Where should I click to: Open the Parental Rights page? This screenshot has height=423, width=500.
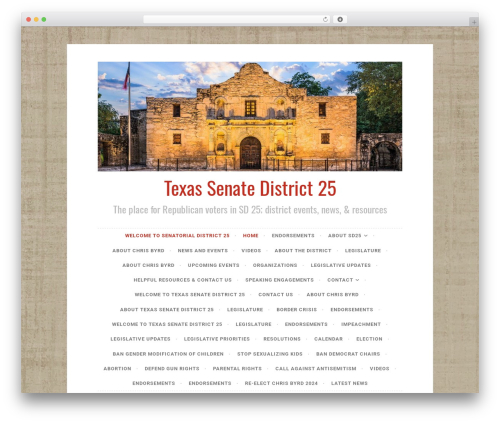point(237,368)
